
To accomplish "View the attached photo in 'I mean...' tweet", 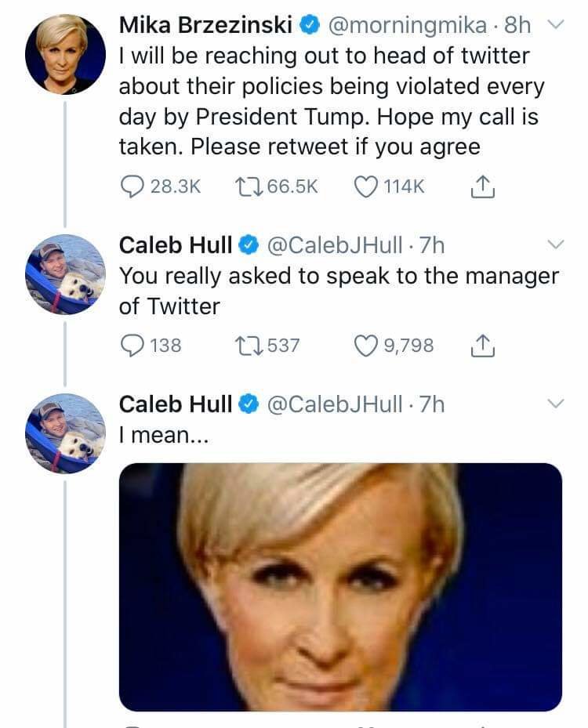I will click(340, 586).
